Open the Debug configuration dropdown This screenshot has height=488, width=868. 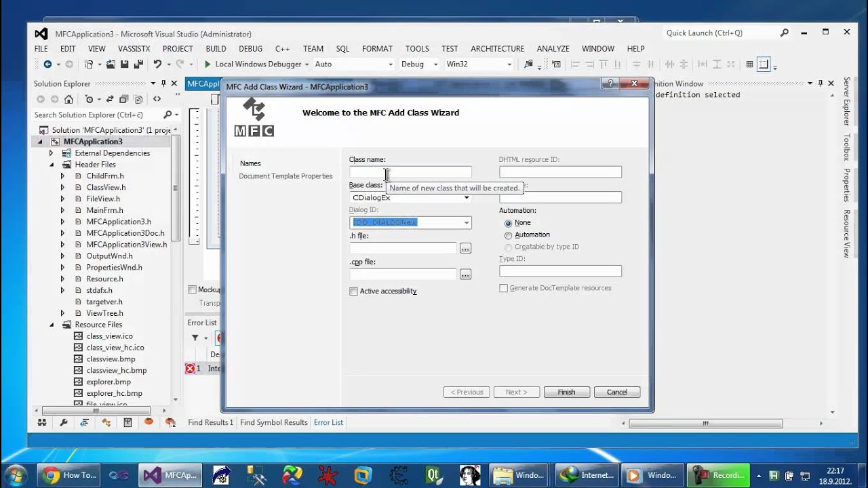coord(434,64)
